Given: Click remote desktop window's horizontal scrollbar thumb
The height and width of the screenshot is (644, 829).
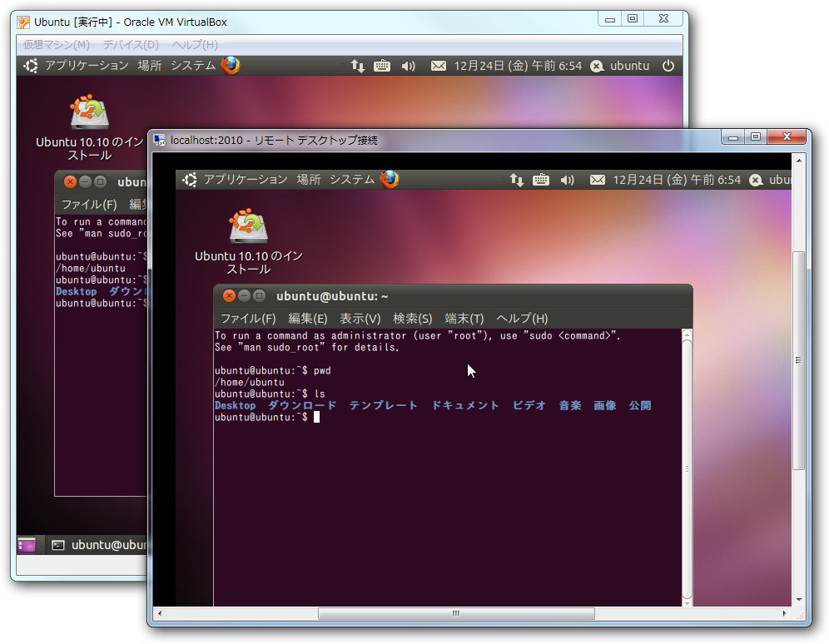Looking at the screenshot, I should click(x=456, y=613).
